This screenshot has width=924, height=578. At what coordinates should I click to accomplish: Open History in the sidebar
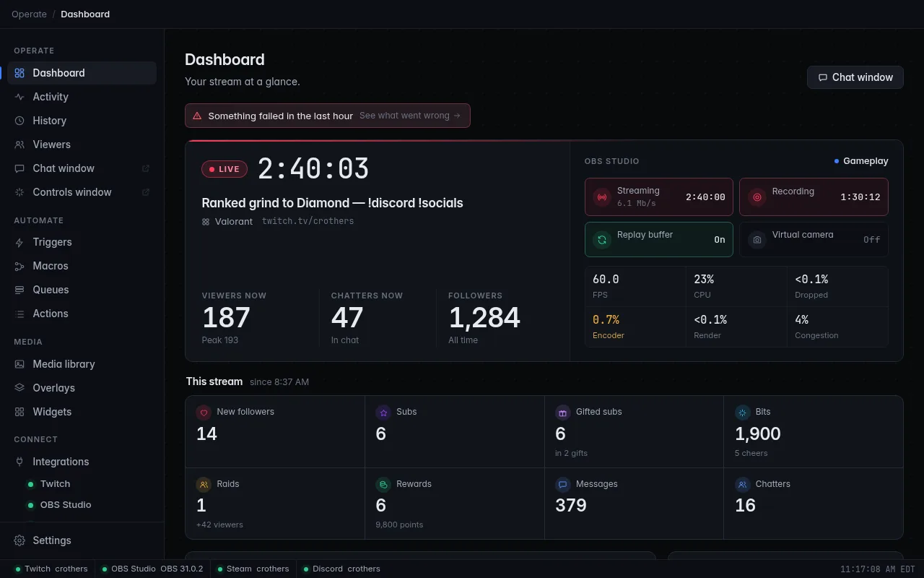(x=82, y=121)
